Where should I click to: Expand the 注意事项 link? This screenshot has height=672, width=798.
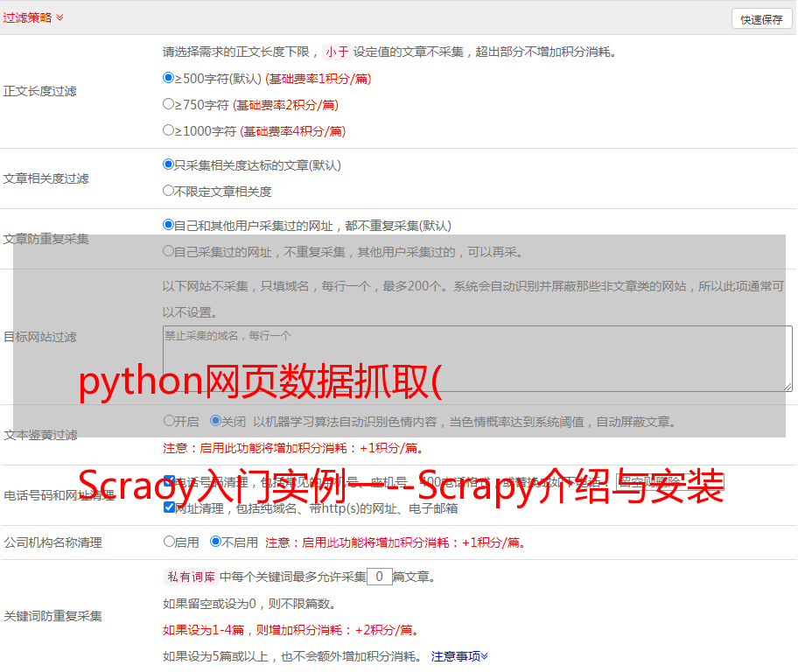click(x=459, y=656)
